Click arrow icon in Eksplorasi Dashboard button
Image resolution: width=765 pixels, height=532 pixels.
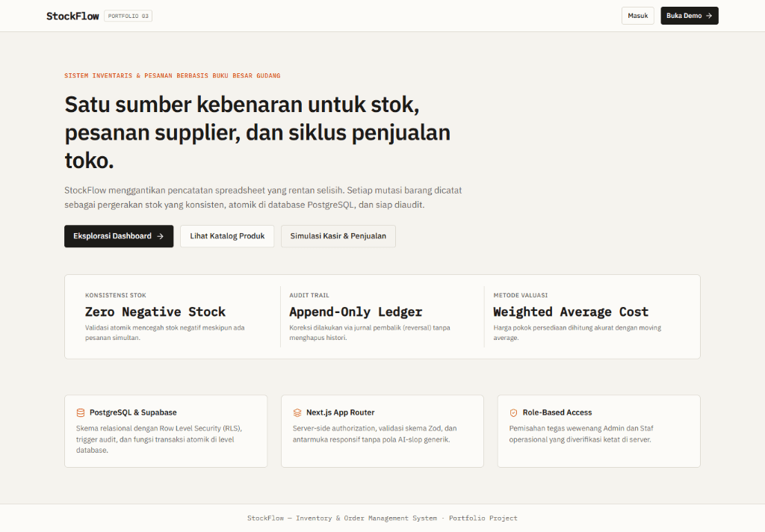160,236
